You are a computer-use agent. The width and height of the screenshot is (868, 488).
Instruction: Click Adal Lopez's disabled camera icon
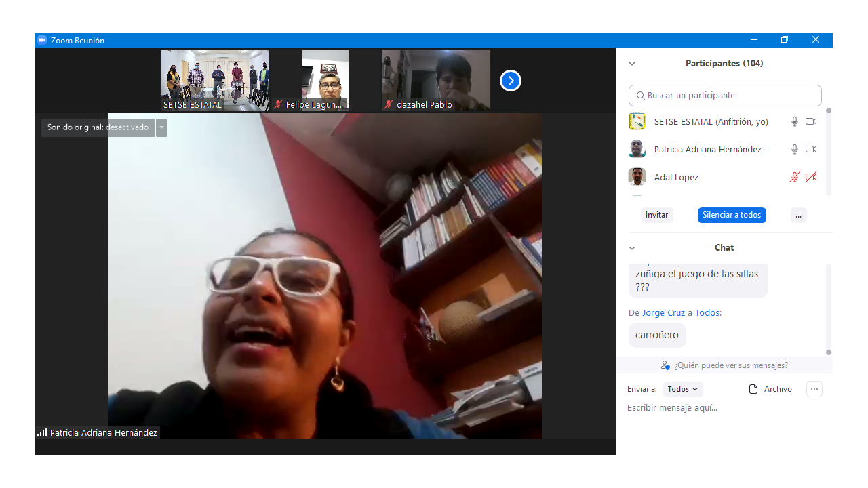[x=811, y=177]
